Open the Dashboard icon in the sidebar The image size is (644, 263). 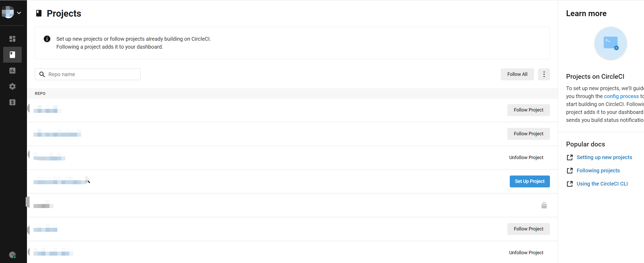tap(12, 39)
